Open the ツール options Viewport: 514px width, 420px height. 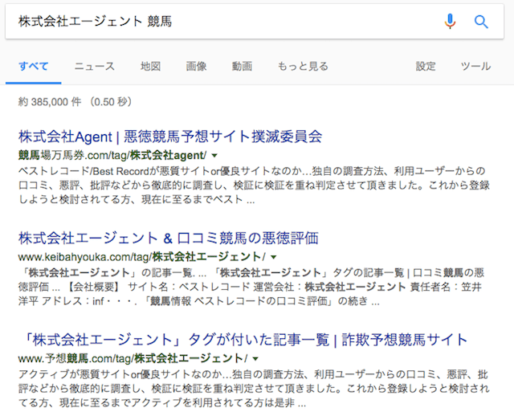pos(475,66)
